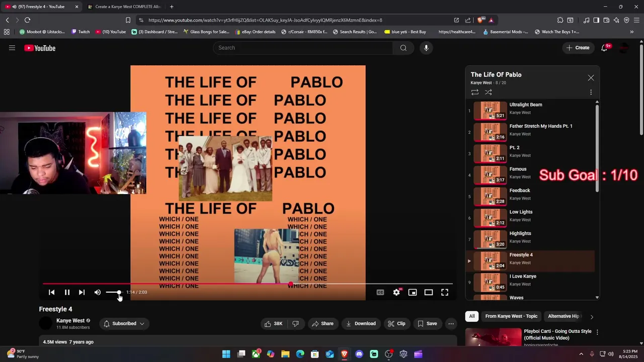Screen dimensions: 644x362
Task: Play Ultralight Beam from the playlist
Action: (x=530, y=111)
